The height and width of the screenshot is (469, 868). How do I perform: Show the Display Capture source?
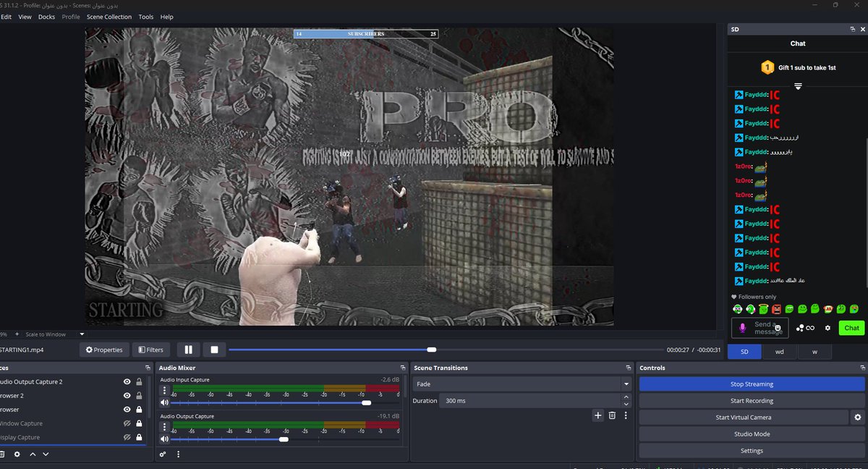click(127, 437)
